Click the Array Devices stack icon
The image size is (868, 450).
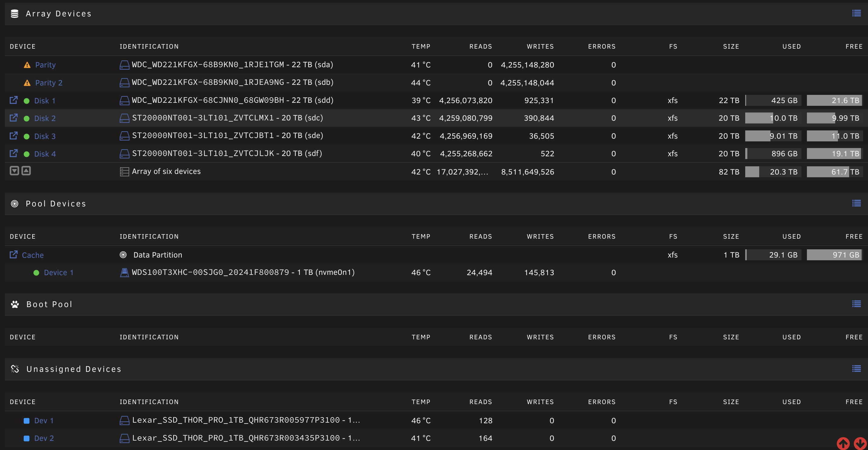coord(15,13)
